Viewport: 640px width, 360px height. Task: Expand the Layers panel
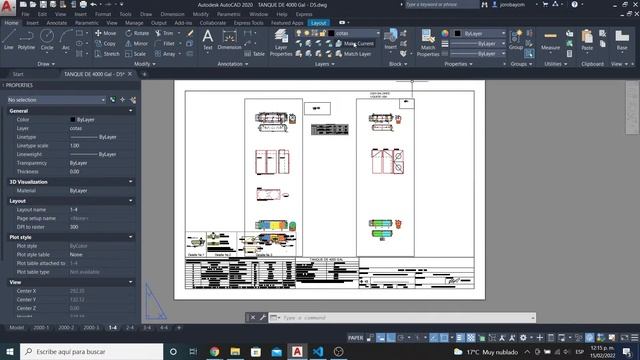click(324, 64)
